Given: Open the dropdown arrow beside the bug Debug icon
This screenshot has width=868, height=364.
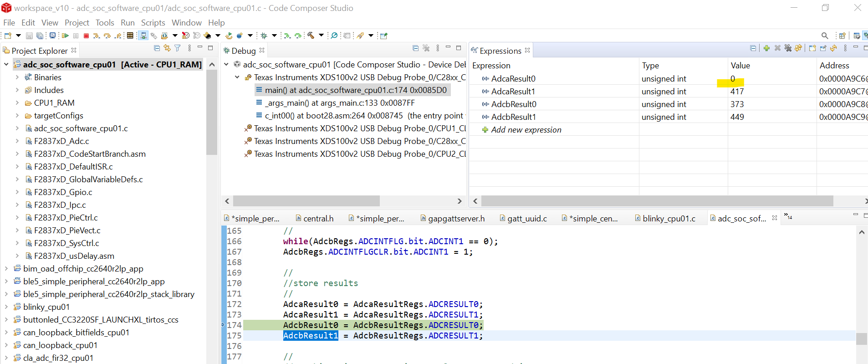Looking at the screenshot, I should tap(274, 36).
